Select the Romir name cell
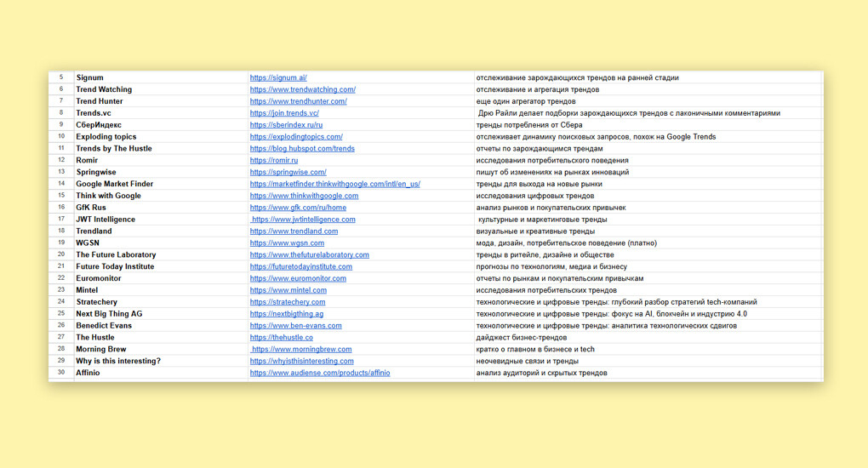 coord(161,160)
